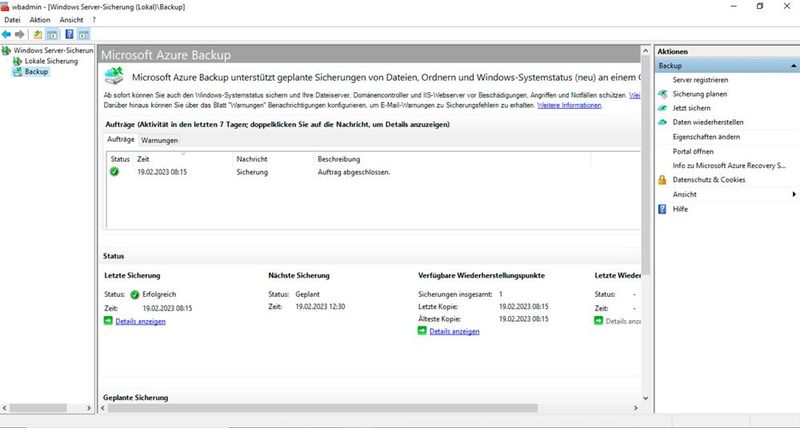This screenshot has height=428, width=800.
Task: Open the Weitere Informationen link
Action: coord(569,105)
